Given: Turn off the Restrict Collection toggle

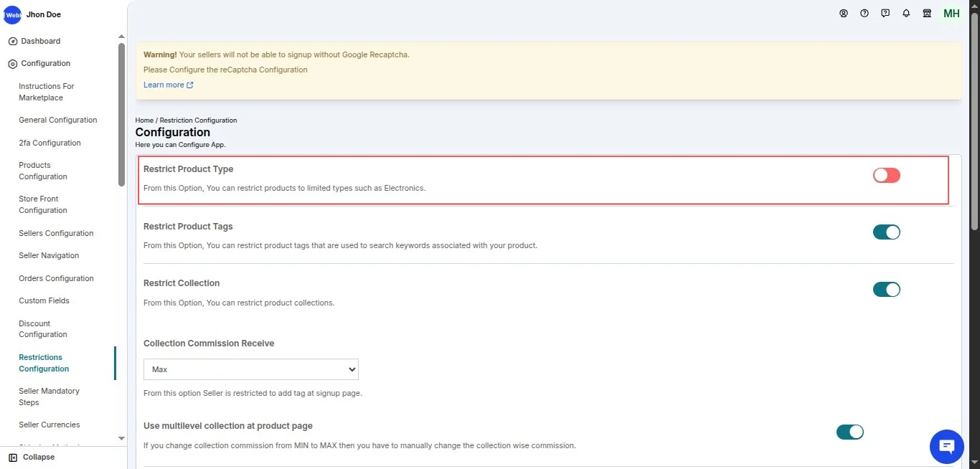Looking at the screenshot, I should tap(886, 290).
